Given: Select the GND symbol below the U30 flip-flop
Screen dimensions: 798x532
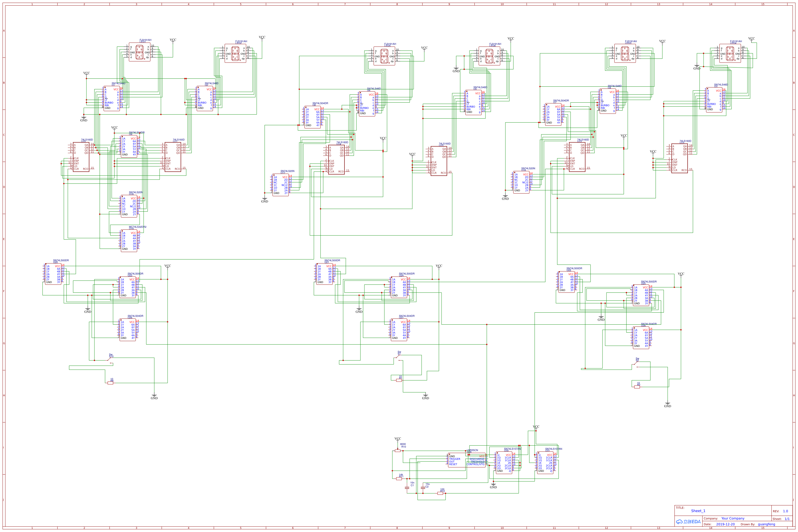Looking at the screenshot, I should [x=493, y=485].
